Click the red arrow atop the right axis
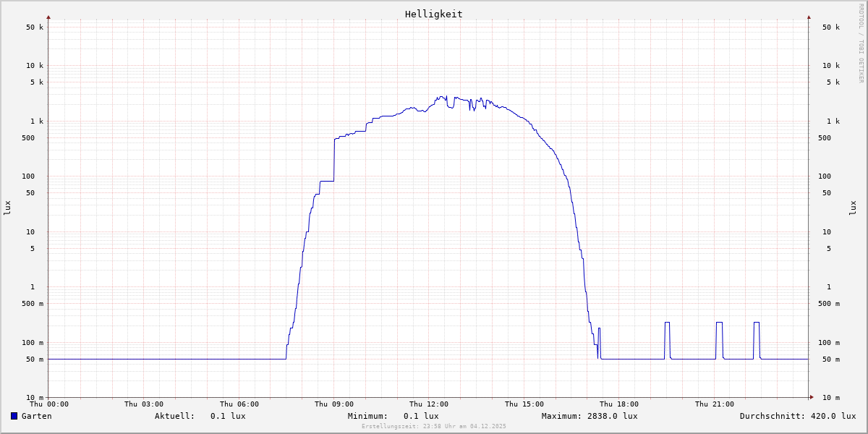 pos(809,17)
